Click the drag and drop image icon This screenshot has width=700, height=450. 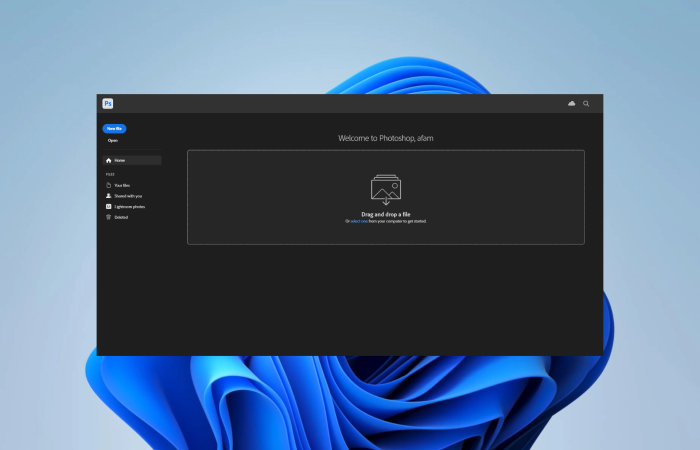pyautogui.click(x=386, y=189)
